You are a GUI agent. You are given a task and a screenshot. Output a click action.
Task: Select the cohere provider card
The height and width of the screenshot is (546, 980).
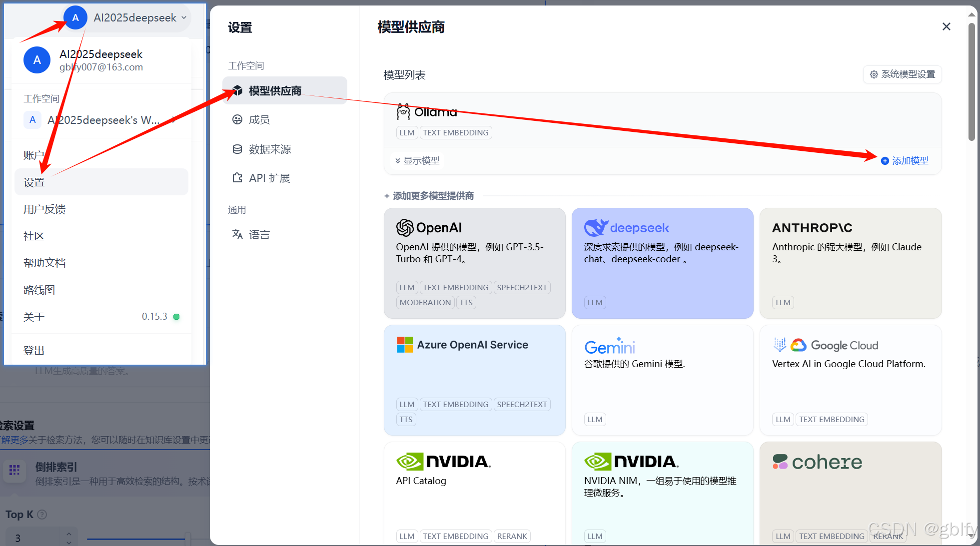pos(851,494)
